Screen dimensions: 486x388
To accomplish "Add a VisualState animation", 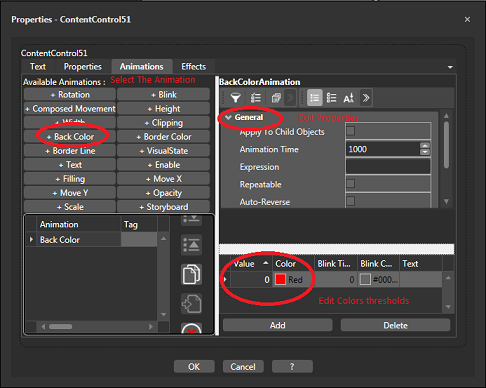I will tap(163, 151).
